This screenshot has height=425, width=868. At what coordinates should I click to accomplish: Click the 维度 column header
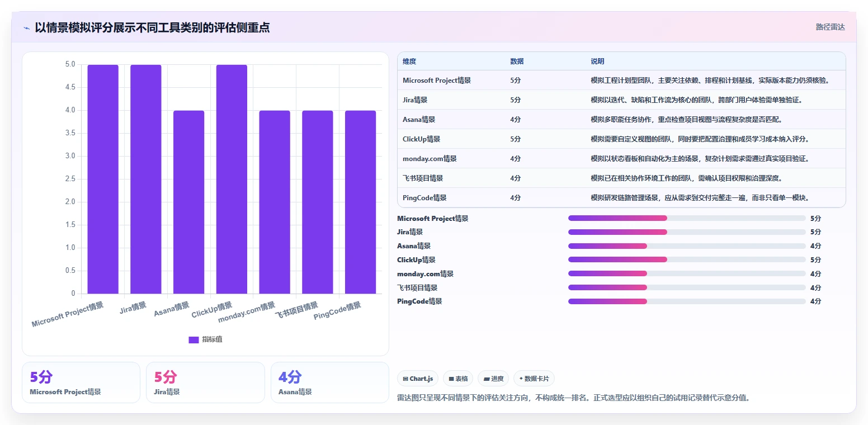point(409,62)
